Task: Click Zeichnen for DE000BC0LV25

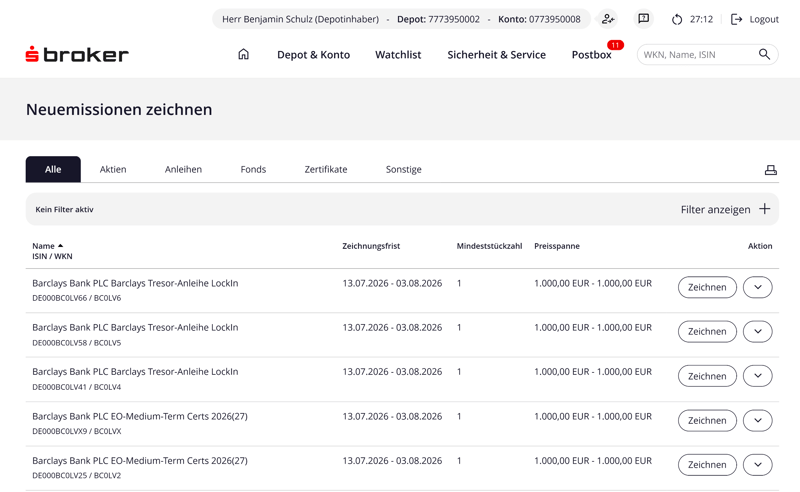Action: pos(707,465)
